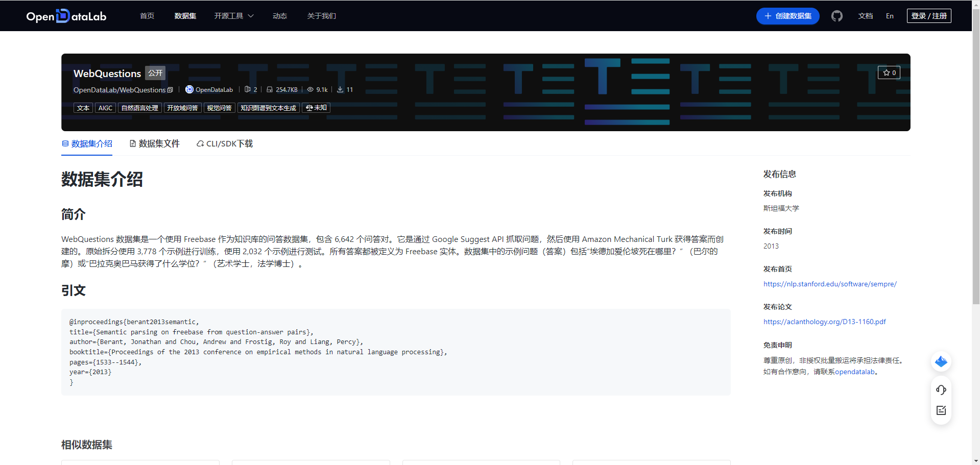Click the 自然语言处理 tag
The image size is (980, 465).
140,108
